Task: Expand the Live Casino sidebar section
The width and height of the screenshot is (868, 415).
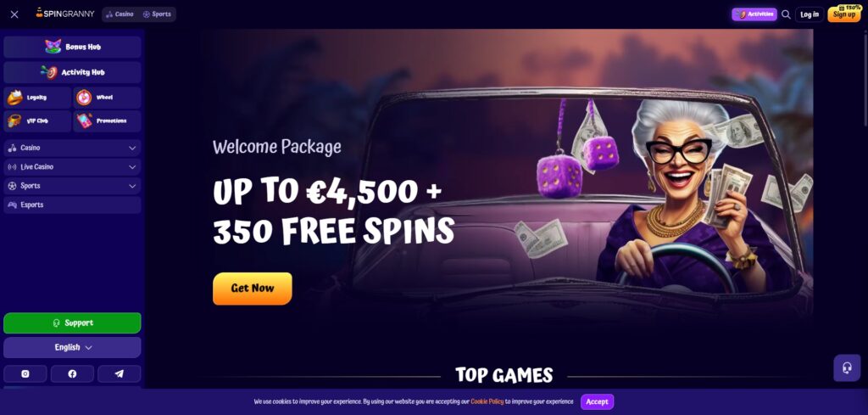Action: coord(72,167)
